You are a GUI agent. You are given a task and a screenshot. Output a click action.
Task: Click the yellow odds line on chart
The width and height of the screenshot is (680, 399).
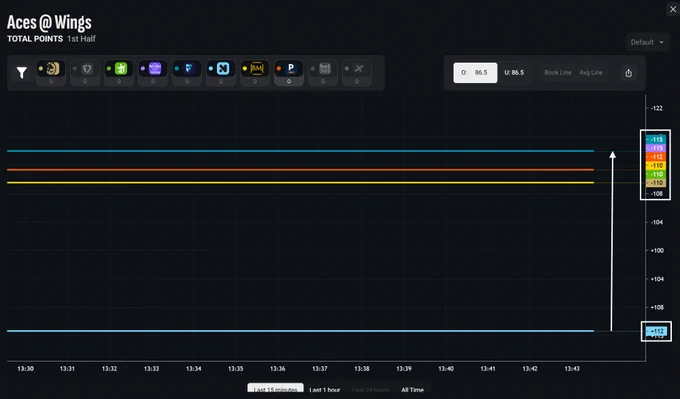301,183
